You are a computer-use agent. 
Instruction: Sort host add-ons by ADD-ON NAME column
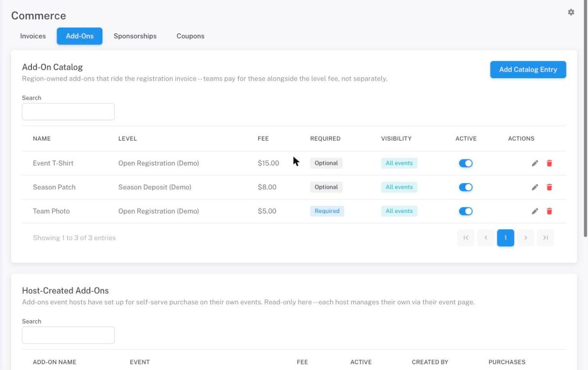55,362
